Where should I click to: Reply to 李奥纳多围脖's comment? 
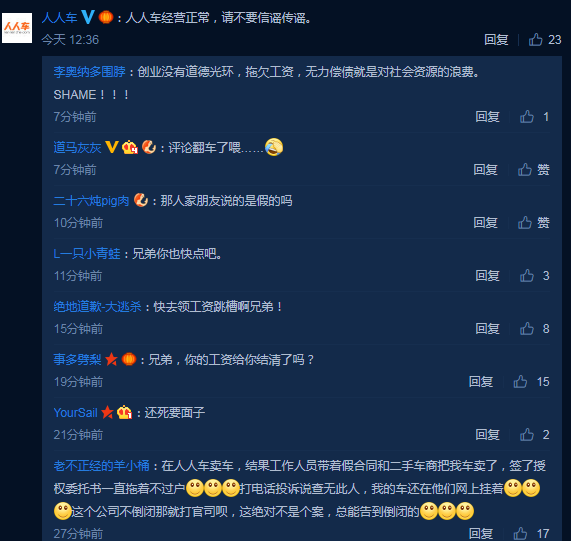pyautogui.click(x=487, y=117)
